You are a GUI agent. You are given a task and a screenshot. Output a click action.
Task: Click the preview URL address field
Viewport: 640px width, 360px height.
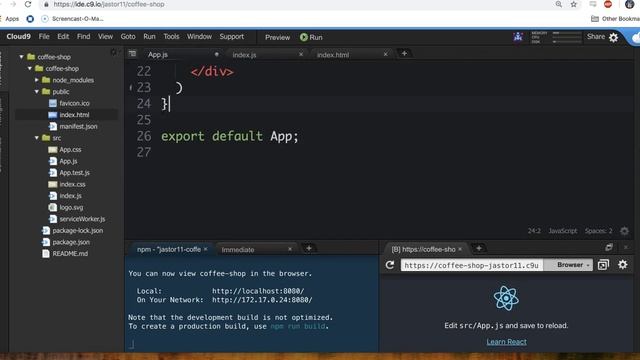(472, 265)
